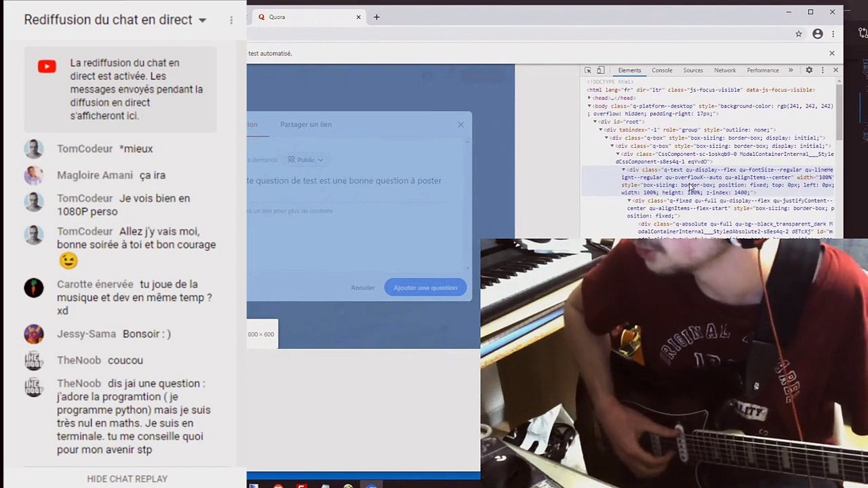Screen dimensions: 868x488
Task: Collapse the body node in the DOM tree
Action: [x=590, y=106]
